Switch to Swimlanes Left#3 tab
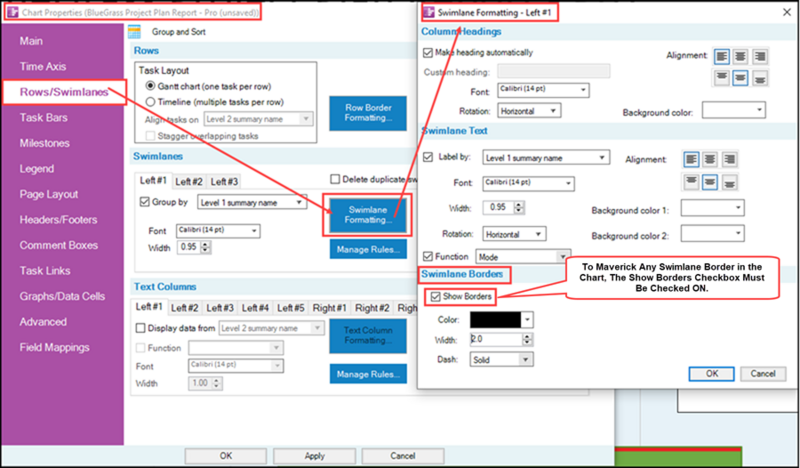Image resolution: width=800 pixels, height=468 pixels. (224, 182)
